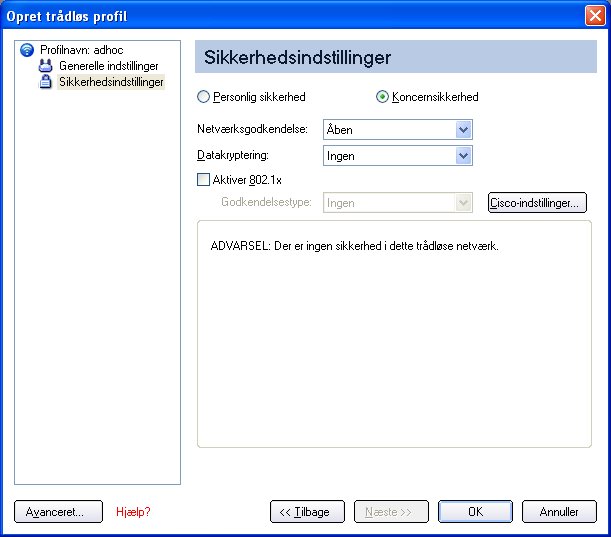Open the Netværksgodkendelse dropdown
611x537 pixels.
[x=398, y=129]
